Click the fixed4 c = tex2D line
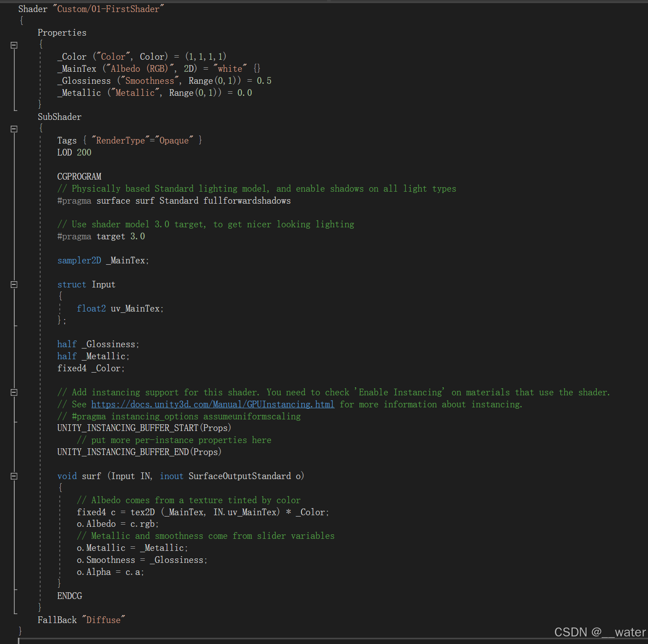The height and width of the screenshot is (644, 648). 203,512
